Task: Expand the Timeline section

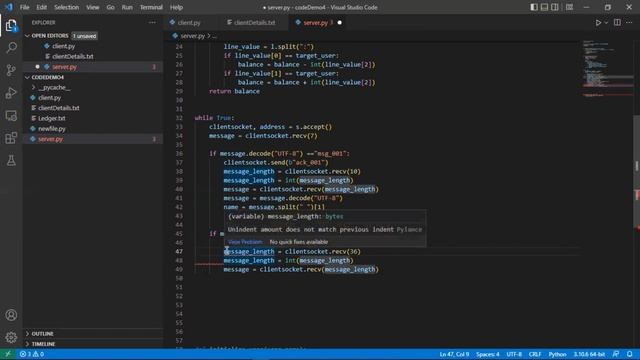Action: (43, 344)
